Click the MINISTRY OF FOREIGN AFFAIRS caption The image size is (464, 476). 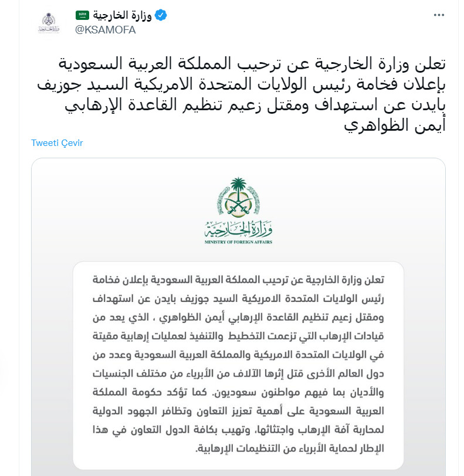point(238,242)
